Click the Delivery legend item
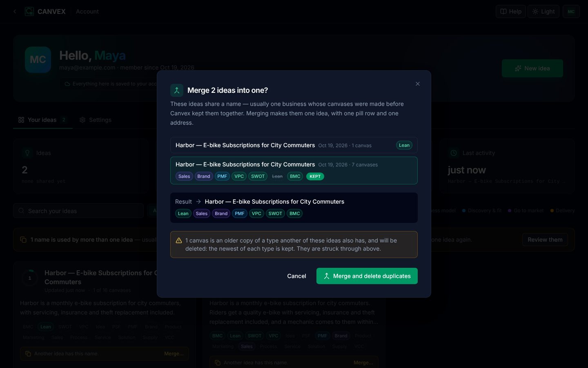This screenshot has width=588, height=368. [562, 211]
